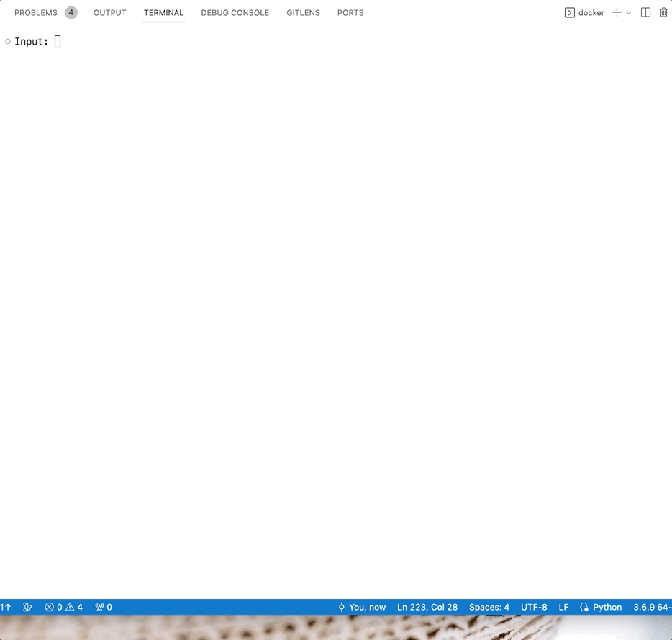Click the GitLens blame 'You, now'
This screenshot has width=672, height=640.
[362, 607]
